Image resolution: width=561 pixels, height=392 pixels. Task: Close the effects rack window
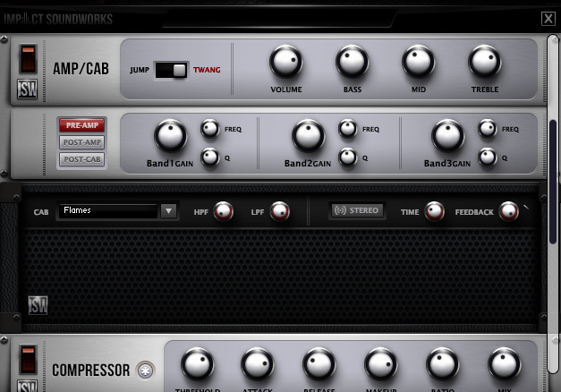pos(548,18)
